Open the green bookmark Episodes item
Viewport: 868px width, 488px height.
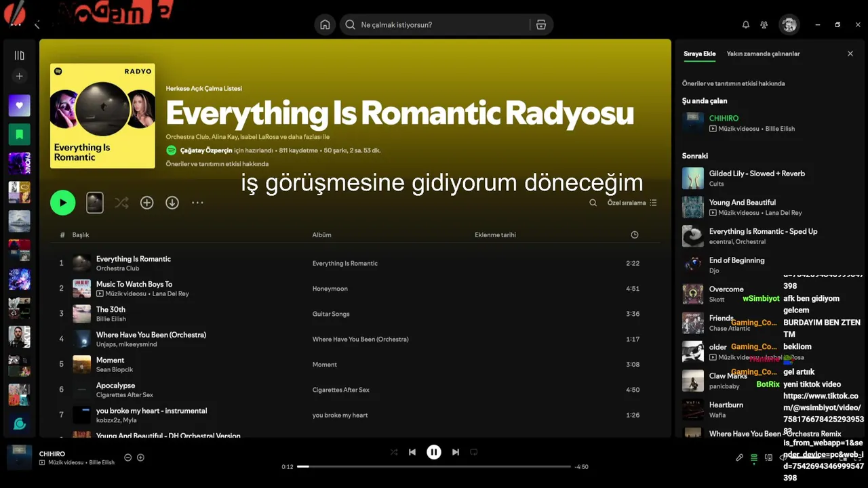pos(19,134)
